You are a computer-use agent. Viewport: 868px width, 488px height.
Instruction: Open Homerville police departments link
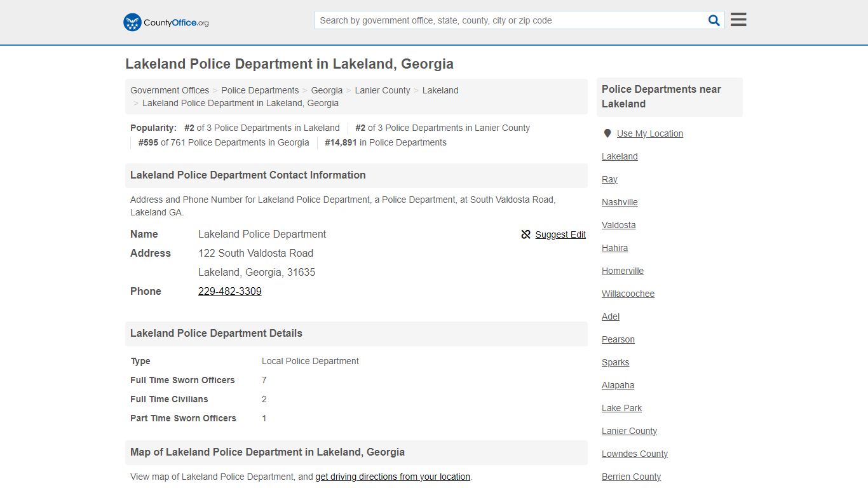tap(623, 271)
